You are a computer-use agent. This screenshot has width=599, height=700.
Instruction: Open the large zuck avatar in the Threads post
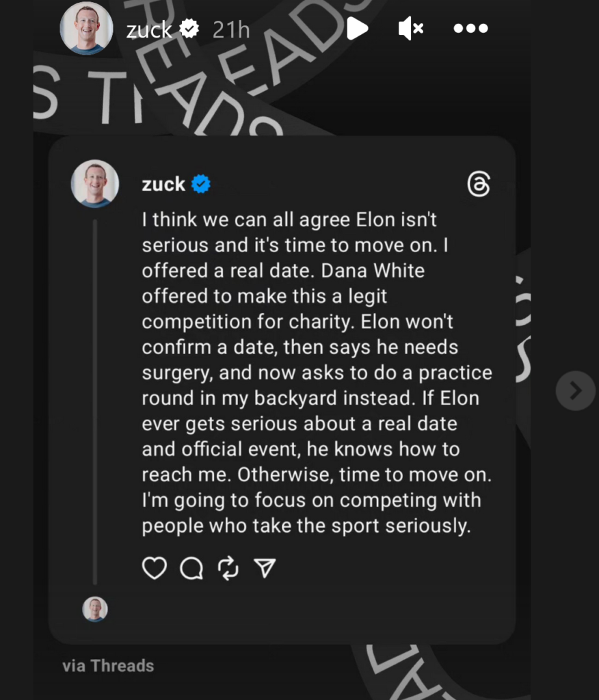click(95, 184)
